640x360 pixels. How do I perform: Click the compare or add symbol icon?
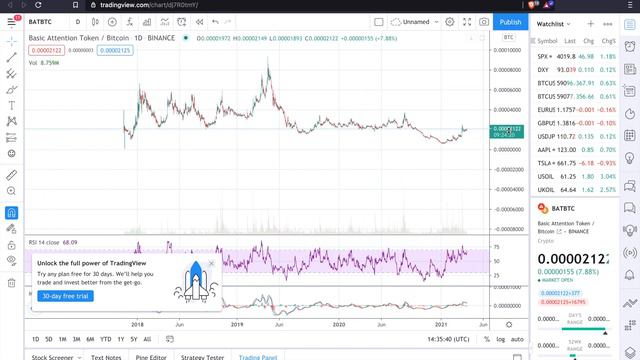[x=112, y=22]
